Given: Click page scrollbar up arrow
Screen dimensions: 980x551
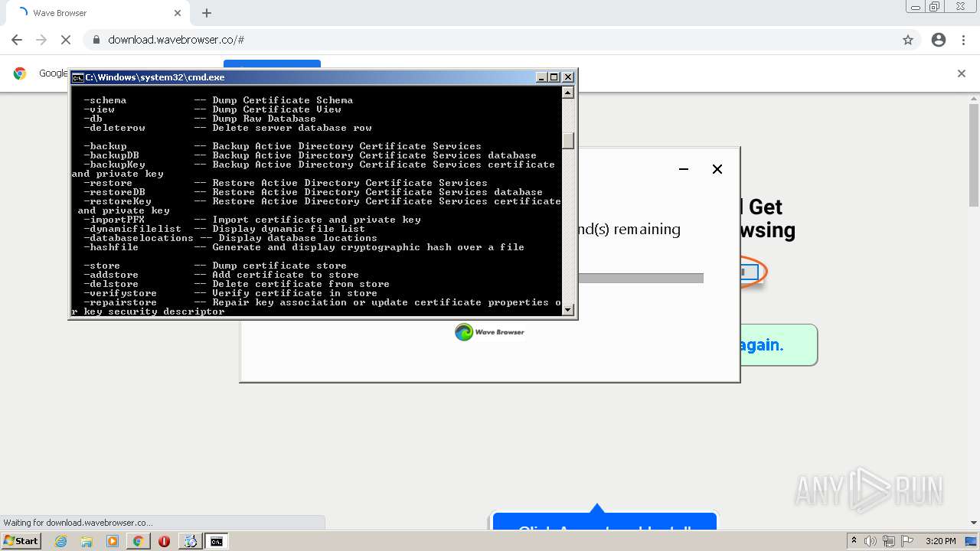Looking at the screenshot, I should pyautogui.click(x=974, y=99).
